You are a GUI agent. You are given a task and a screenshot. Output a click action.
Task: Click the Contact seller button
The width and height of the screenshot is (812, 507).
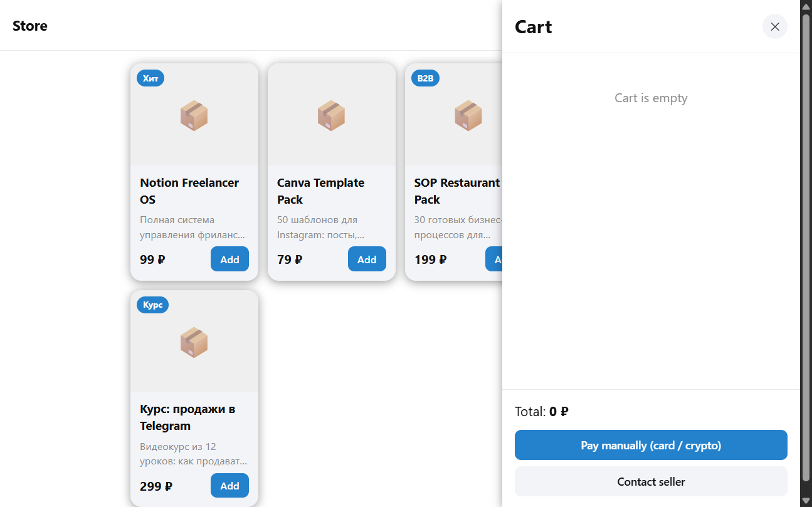point(651,481)
